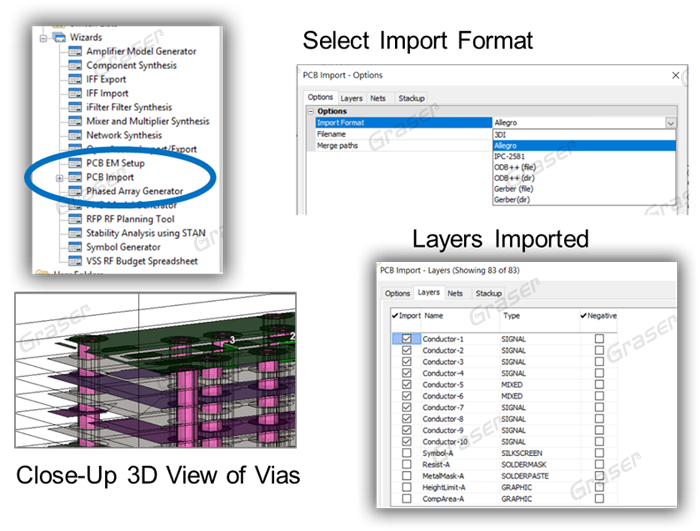Click the IFF Export wizard icon
This screenshot has width=700, height=531.
pos(75,79)
